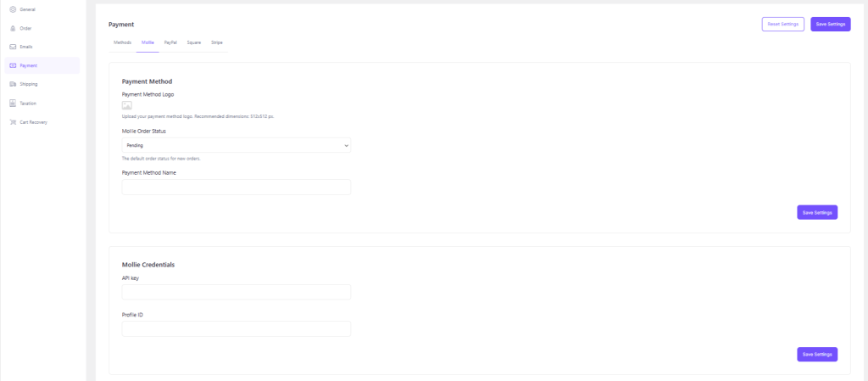Switch to the Square tab

tap(194, 42)
